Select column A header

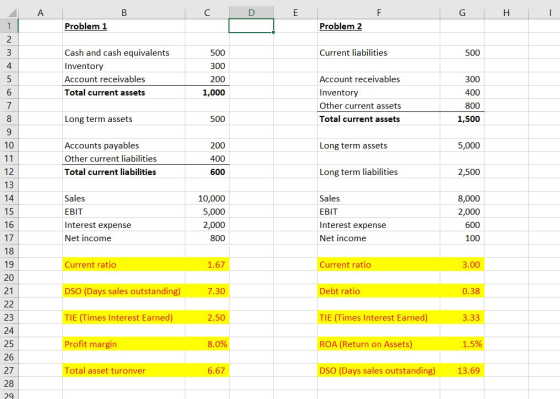[x=40, y=13]
